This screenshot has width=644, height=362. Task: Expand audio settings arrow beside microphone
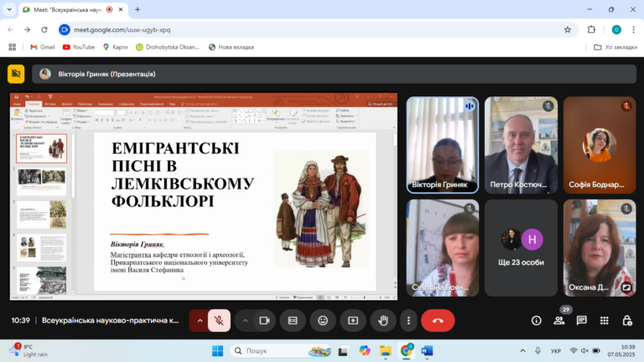[200, 321]
